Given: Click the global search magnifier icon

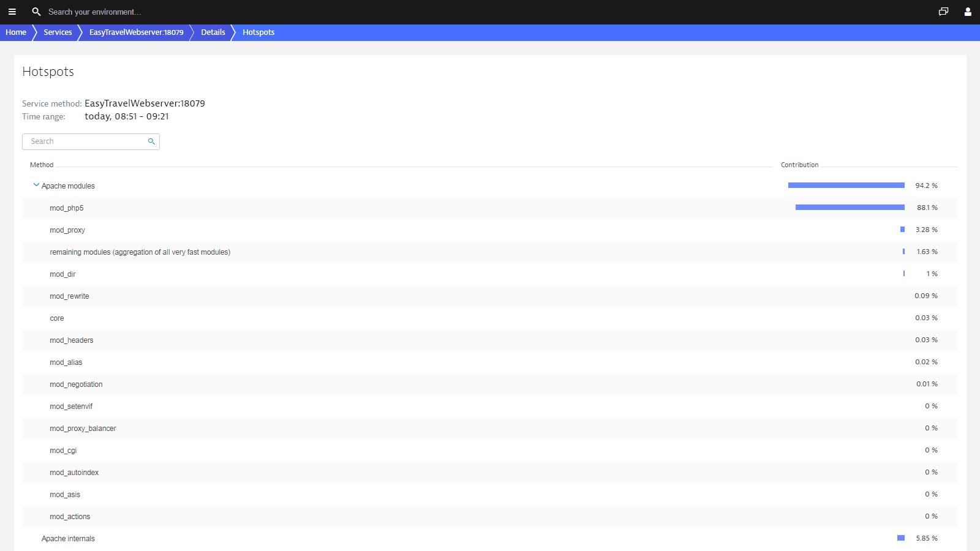Looking at the screenshot, I should click(36, 12).
